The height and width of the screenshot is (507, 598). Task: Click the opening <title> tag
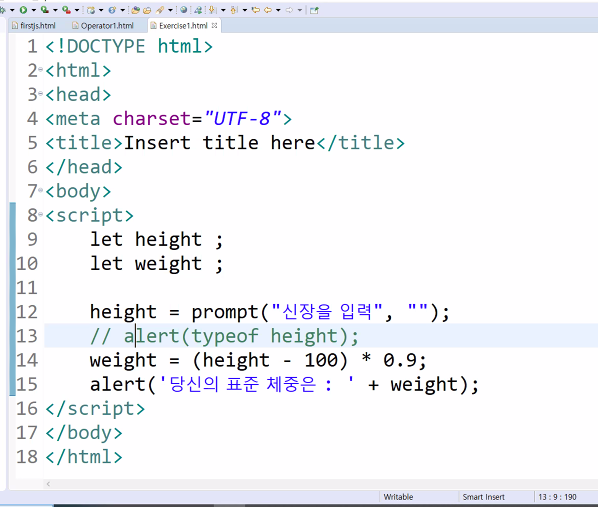[84, 143]
